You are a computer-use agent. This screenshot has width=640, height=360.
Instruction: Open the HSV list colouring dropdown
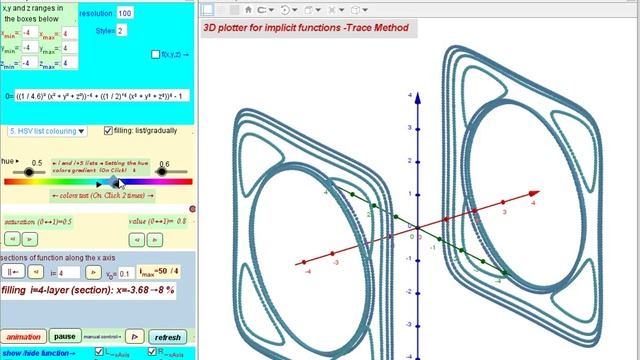47,131
